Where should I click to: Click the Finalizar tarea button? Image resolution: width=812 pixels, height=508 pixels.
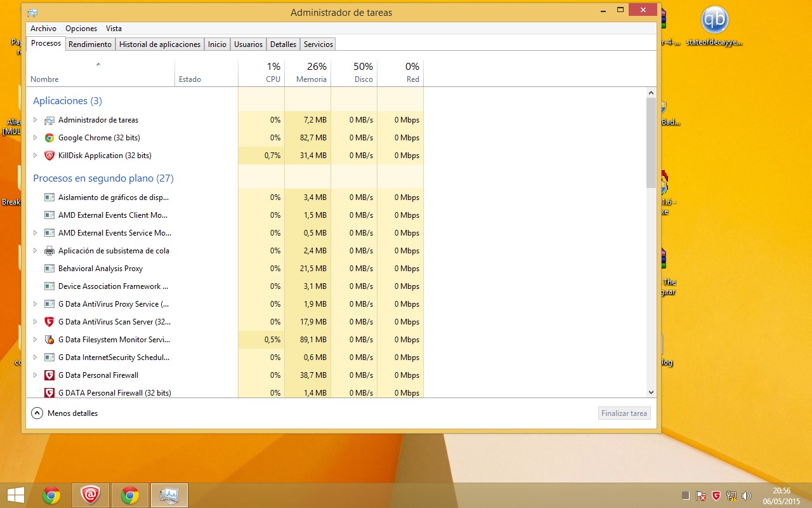tap(624, 413)
